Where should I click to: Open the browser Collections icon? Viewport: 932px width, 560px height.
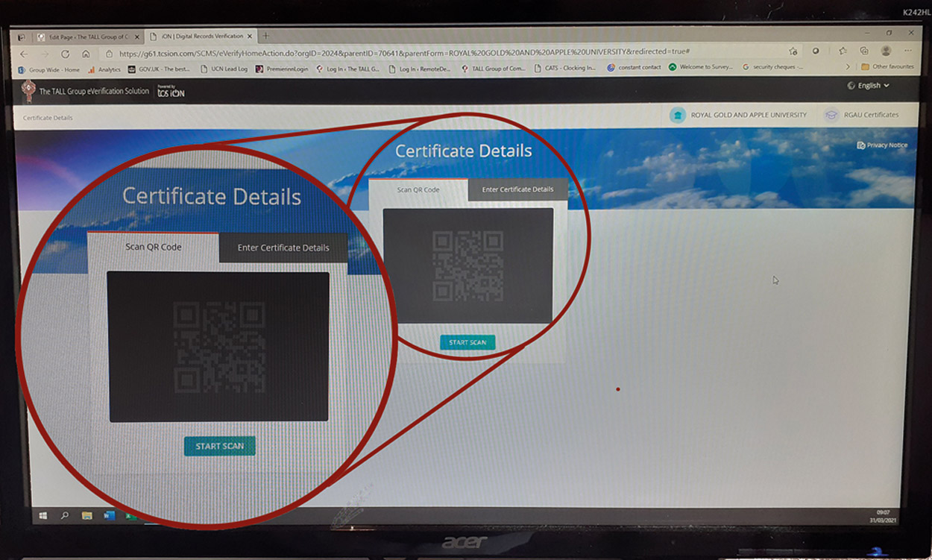[x=864, y=51]
